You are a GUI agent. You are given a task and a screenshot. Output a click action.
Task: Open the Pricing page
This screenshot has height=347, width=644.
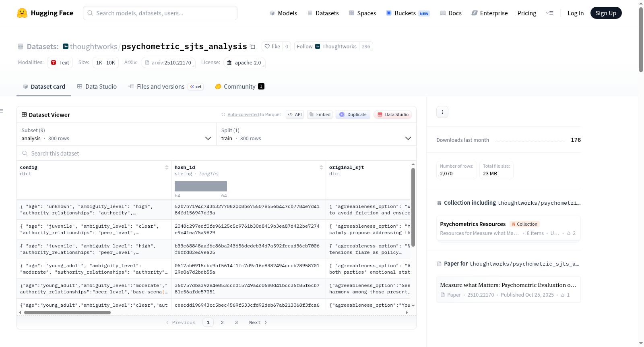[527, 13]
